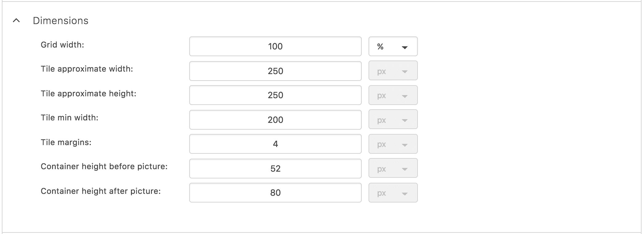Click the Tile margins label
Viewport: 644px width, 234px height.
click(x=66, y=142)
